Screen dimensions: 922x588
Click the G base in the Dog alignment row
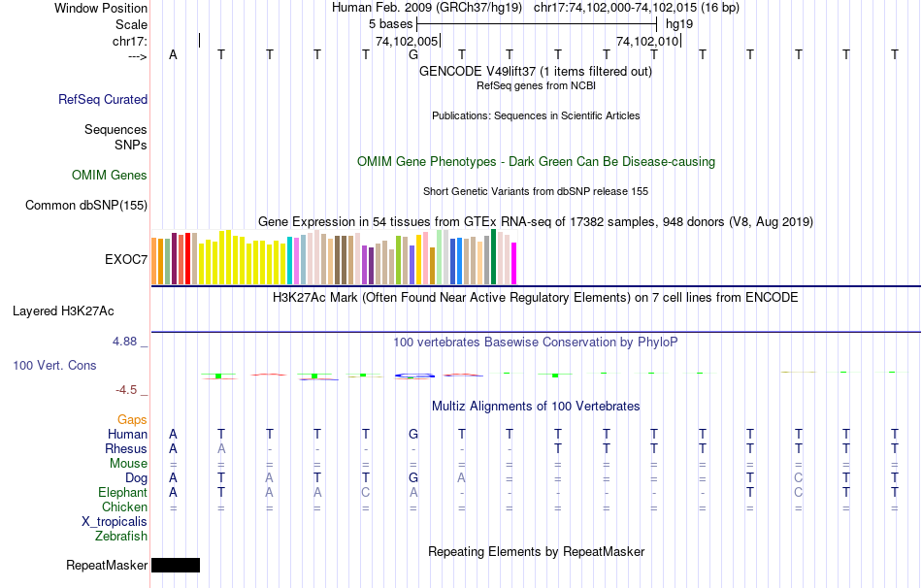click(x=413, y=478)
